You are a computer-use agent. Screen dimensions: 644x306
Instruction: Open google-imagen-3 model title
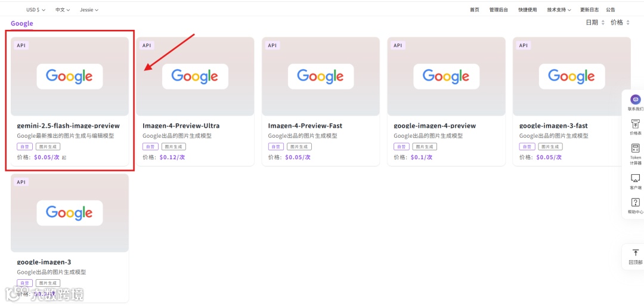[x=44, y=262]
